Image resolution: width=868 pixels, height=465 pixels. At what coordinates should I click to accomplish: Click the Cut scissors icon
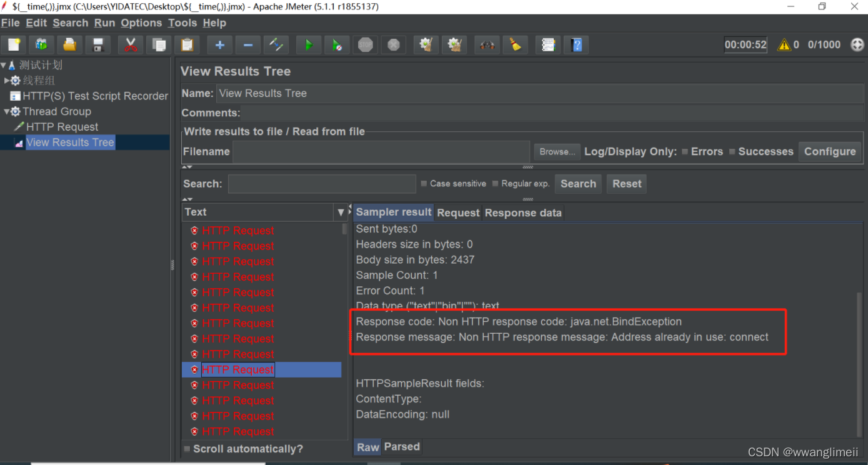[131, 44]
